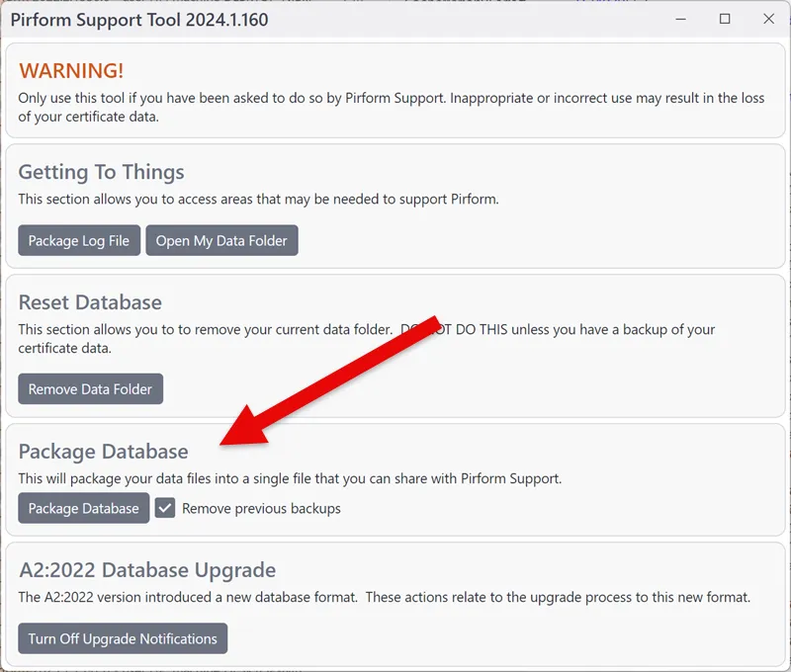
Task: Click the Package Database section heading
Action: 104,452
